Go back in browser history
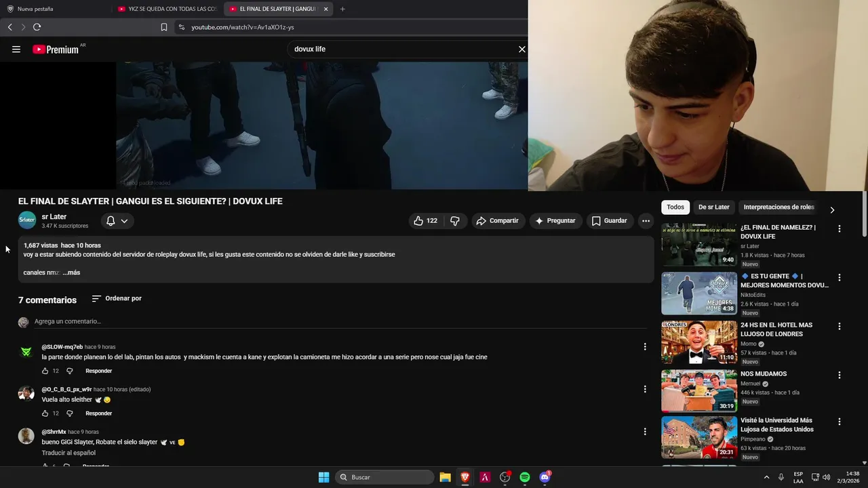 pyautogui.click(x=9, y=27)
